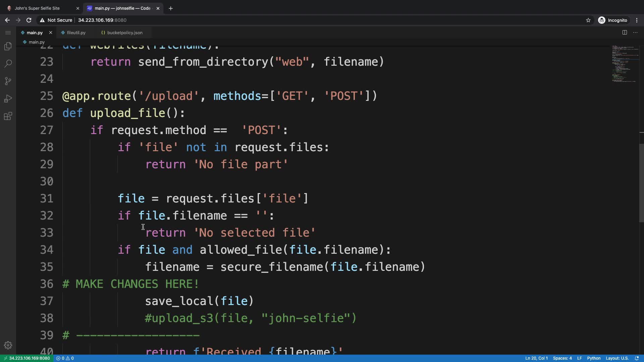This screenshot has height=362, width=644.
Task: Click the Ln 20, Col 1 position indicator
Action: 536,358
